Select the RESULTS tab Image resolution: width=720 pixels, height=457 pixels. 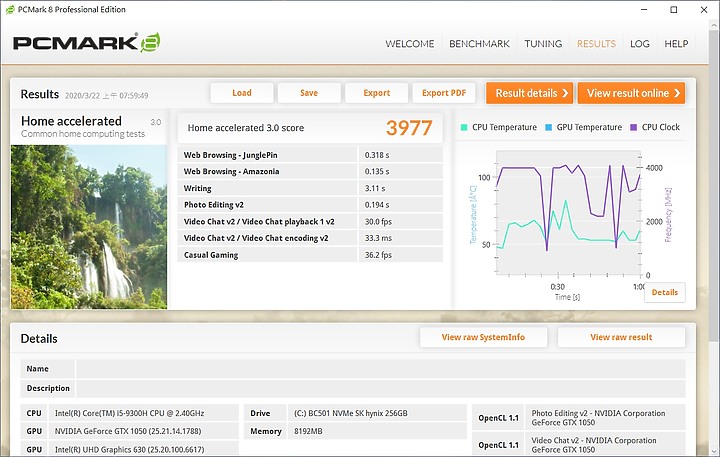pos(596,44)
